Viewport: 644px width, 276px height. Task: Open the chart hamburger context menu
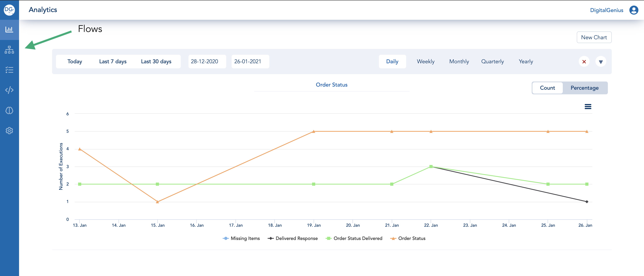click(588, 107)
